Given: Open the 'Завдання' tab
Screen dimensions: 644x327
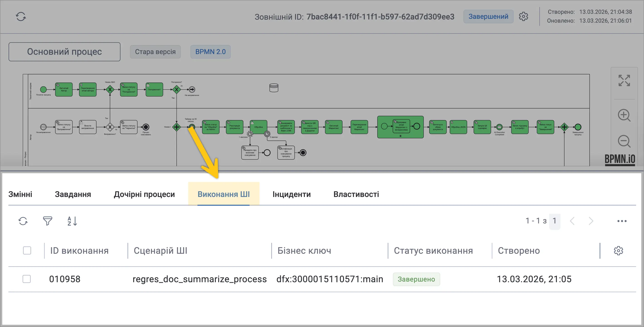Looking at the screenshot, I should tap(73, 194).
